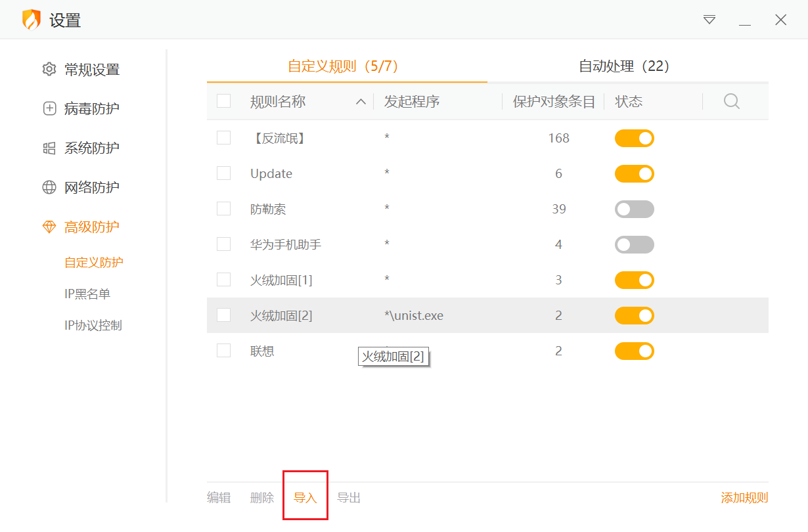Sort by 规则名称 column arrow
The height and width of the screenshot is (532, 808).
361,102
